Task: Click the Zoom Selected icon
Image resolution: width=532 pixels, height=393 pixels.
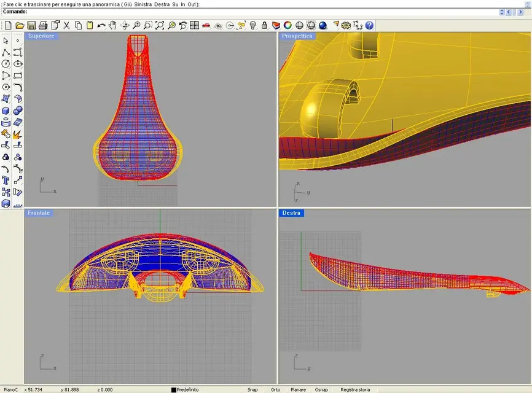Action: [x=171, y=25]
